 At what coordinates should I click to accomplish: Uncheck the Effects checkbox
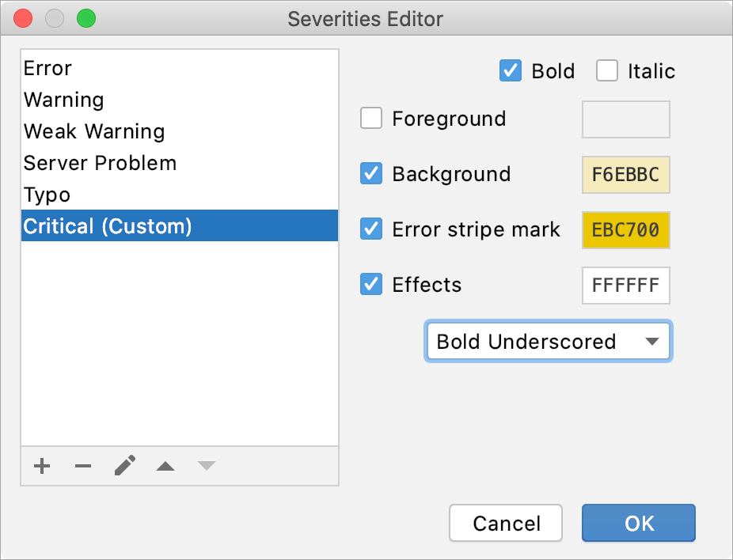[371, 285]
